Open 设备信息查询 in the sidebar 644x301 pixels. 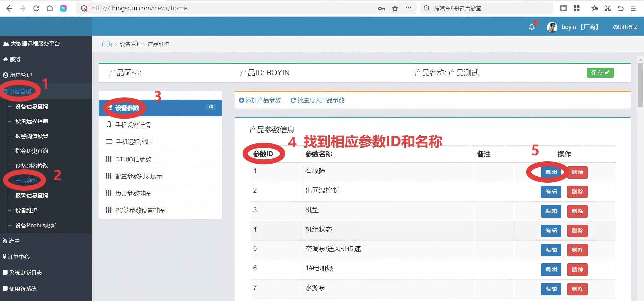32,106
